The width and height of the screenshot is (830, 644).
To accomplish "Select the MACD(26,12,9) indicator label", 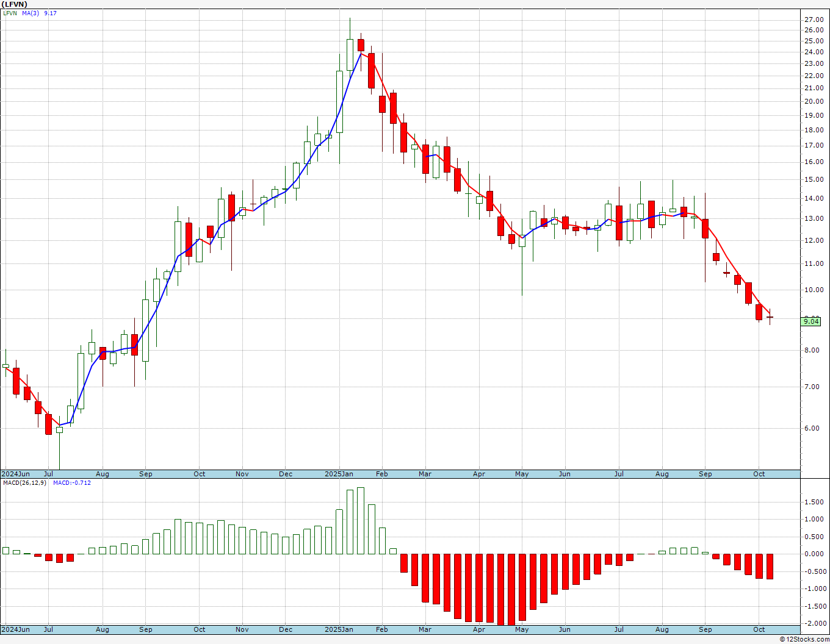I will tap(25, 482).
